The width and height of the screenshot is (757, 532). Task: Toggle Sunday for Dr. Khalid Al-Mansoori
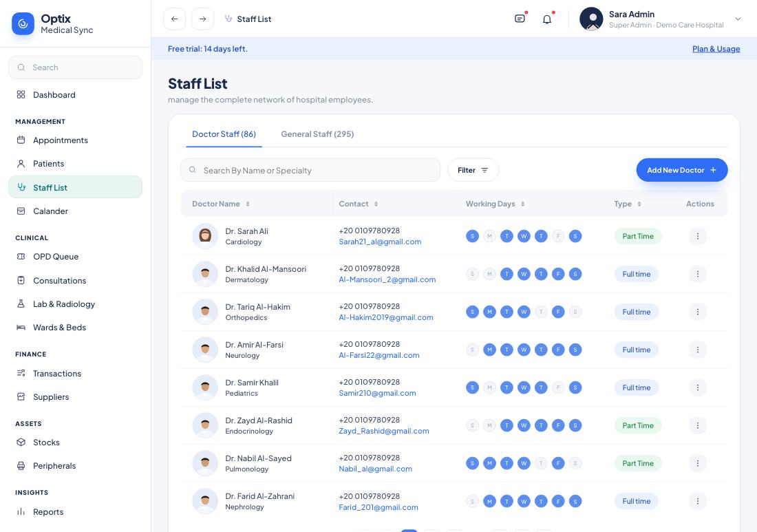(x=472, y=274)
